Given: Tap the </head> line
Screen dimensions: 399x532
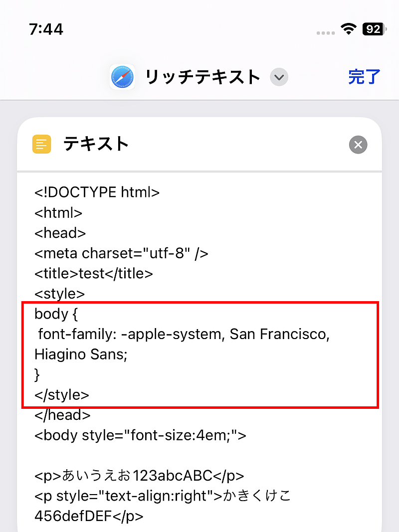Looking at the screenshot, I should pos(62,415).
